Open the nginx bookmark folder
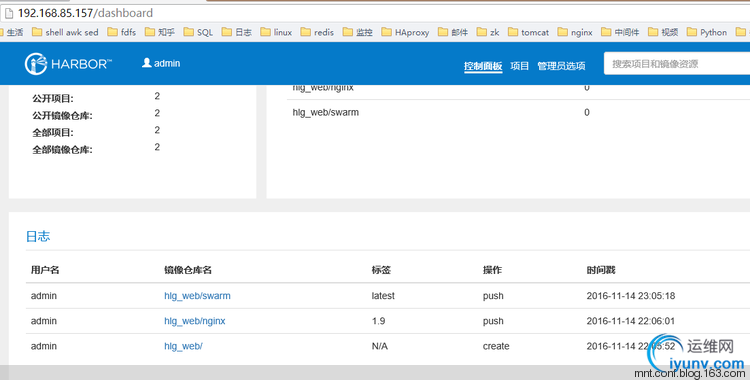This screenshot has width=750, height=380. click(x=575, y=32)
